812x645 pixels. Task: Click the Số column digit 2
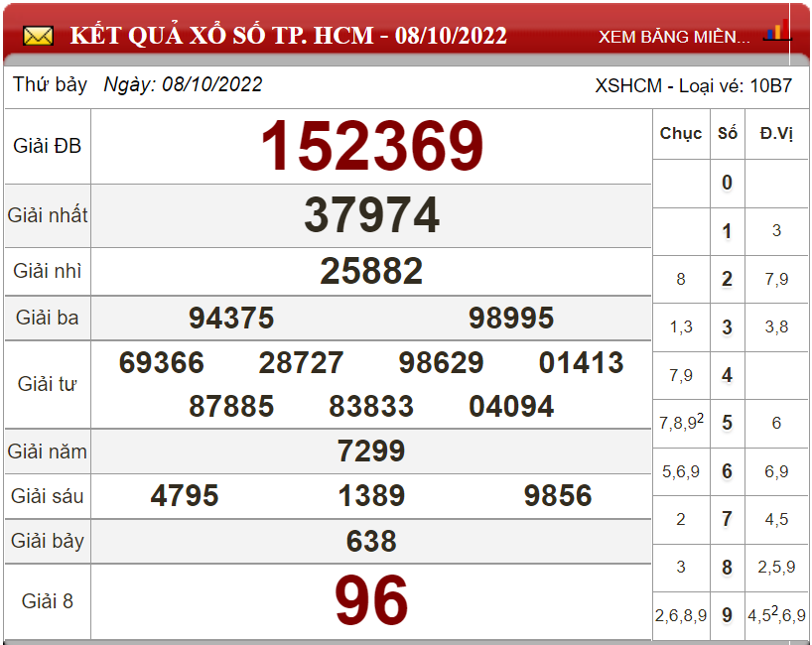[727, 280]
